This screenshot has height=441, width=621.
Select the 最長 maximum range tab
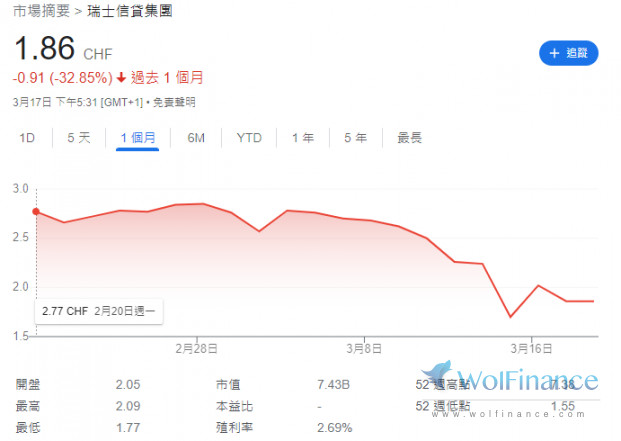[409, 138]
